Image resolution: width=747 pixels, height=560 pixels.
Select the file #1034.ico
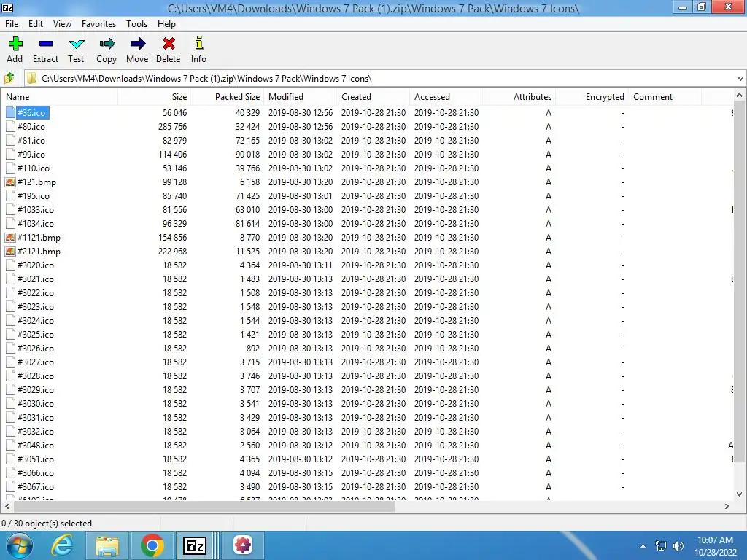36,223
